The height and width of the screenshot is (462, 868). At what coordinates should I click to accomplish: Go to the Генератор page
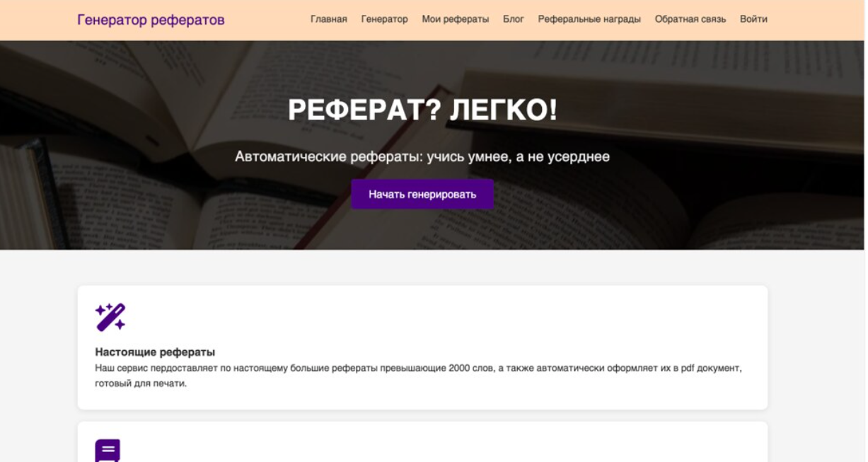pyautogui.click(x=384, y=19)
